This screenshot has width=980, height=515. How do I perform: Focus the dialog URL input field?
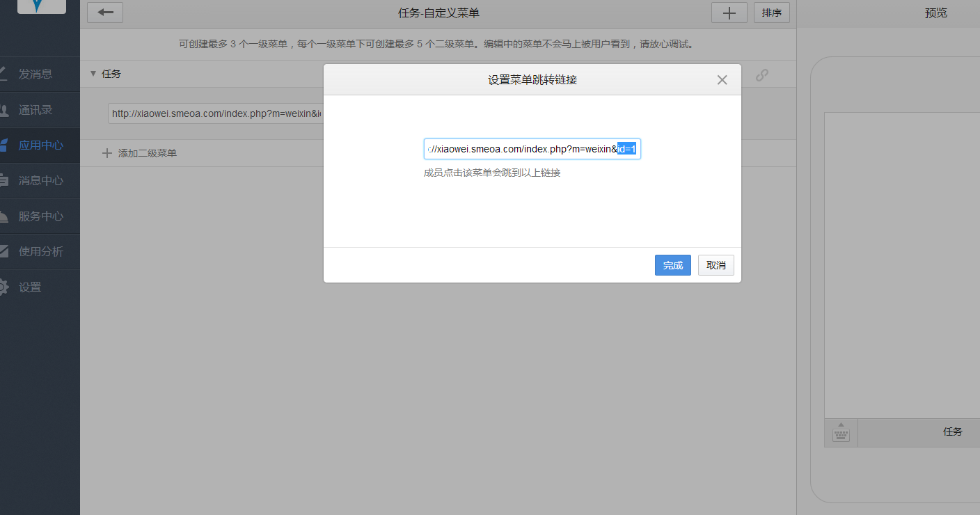(x=532, y=149)
